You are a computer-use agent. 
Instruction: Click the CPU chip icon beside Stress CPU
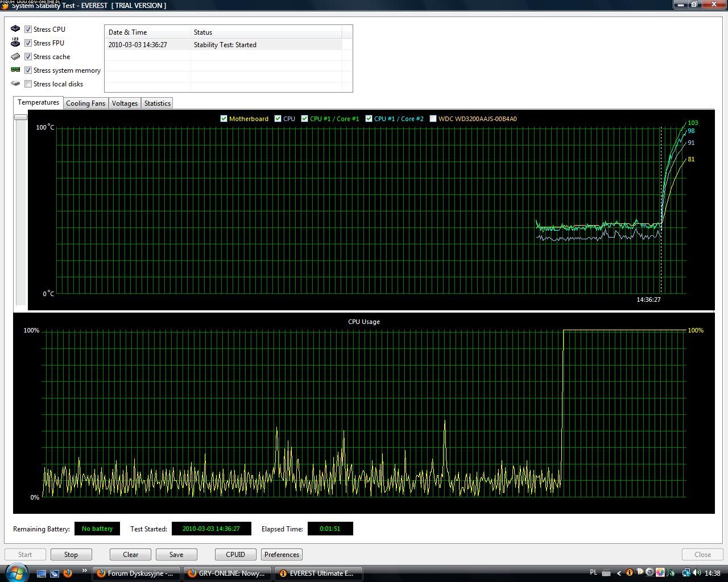[x=15, y=29]
